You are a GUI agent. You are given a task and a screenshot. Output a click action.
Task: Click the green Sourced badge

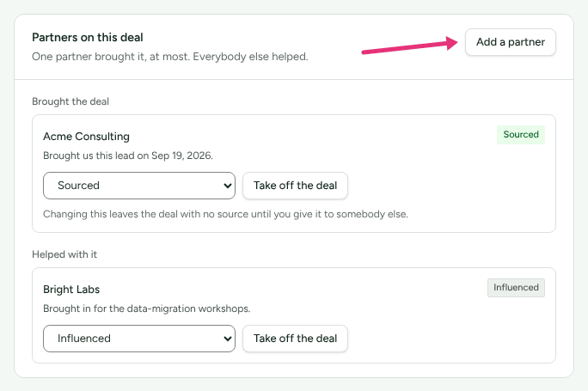pyautogui.click(x=521, y=135)
